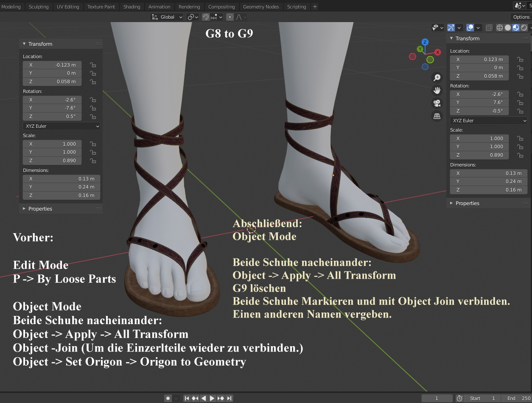Toggle viewport overlays

470,28
